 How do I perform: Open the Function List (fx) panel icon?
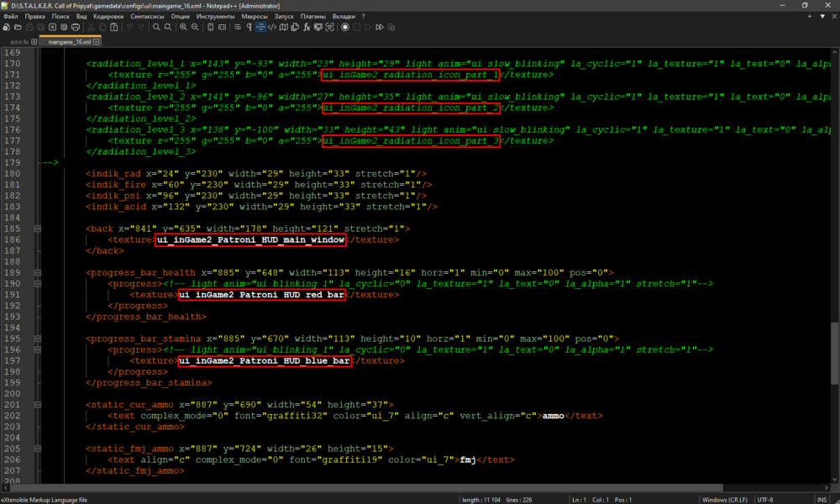tap(306, 28)
